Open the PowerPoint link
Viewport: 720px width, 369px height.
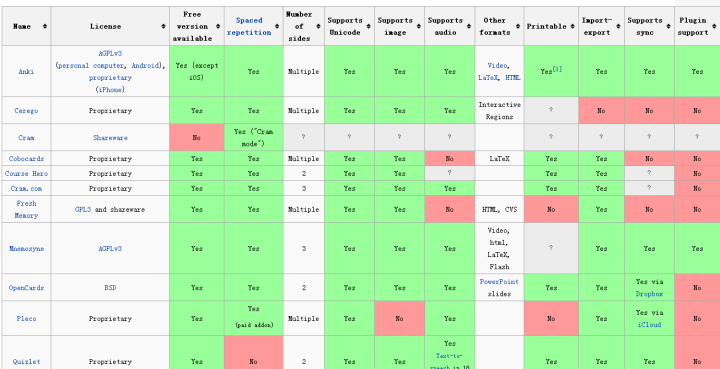[x=499, y=282]
